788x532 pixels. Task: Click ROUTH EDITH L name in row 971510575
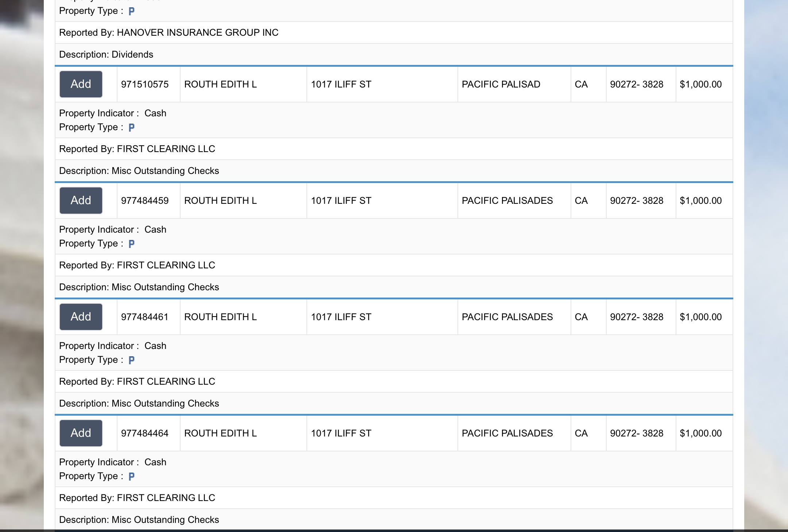(220, 84)
